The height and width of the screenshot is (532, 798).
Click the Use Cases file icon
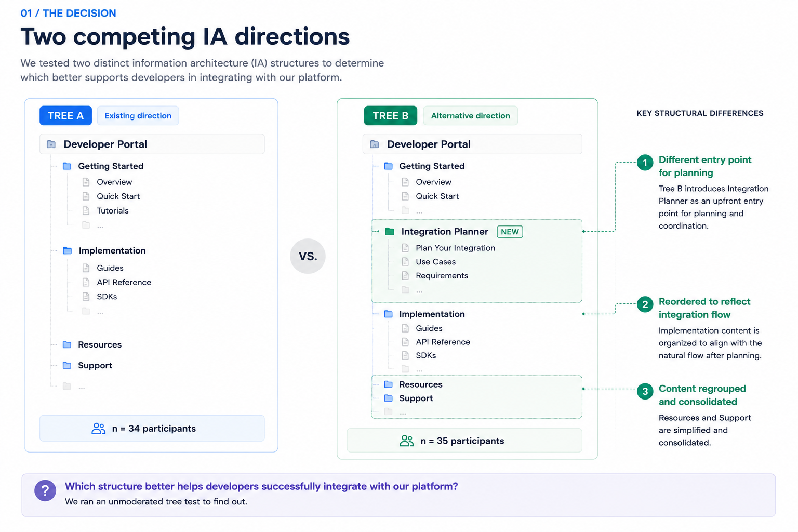(405, 262)
